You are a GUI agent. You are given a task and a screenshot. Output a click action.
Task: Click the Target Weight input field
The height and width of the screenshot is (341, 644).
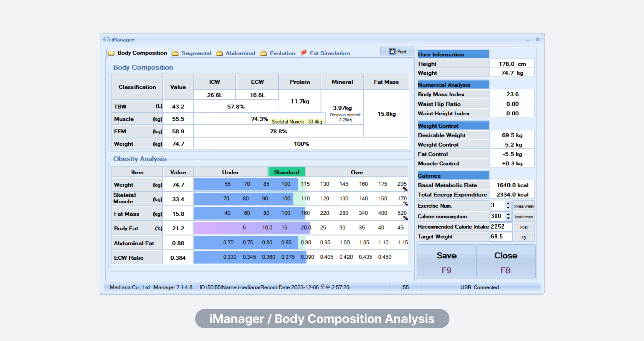click(501, 237)
